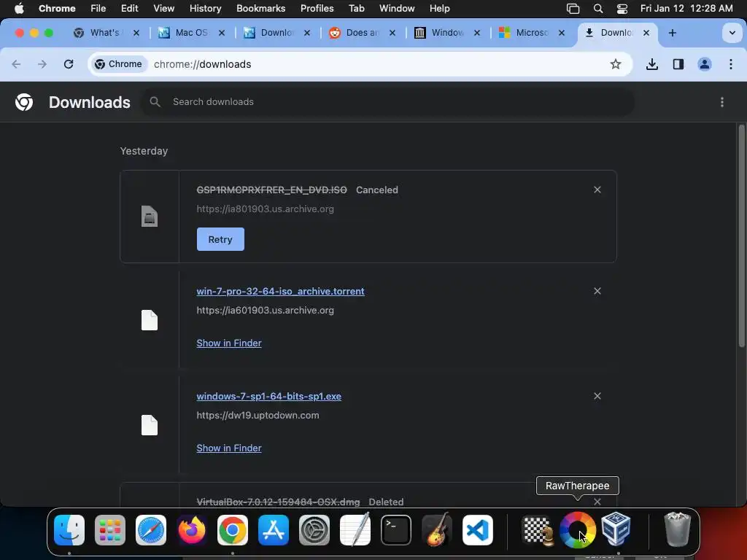Screen dimensions: 747x560
Task: Click the Chrome dock icon
Action: pos(233,530)
